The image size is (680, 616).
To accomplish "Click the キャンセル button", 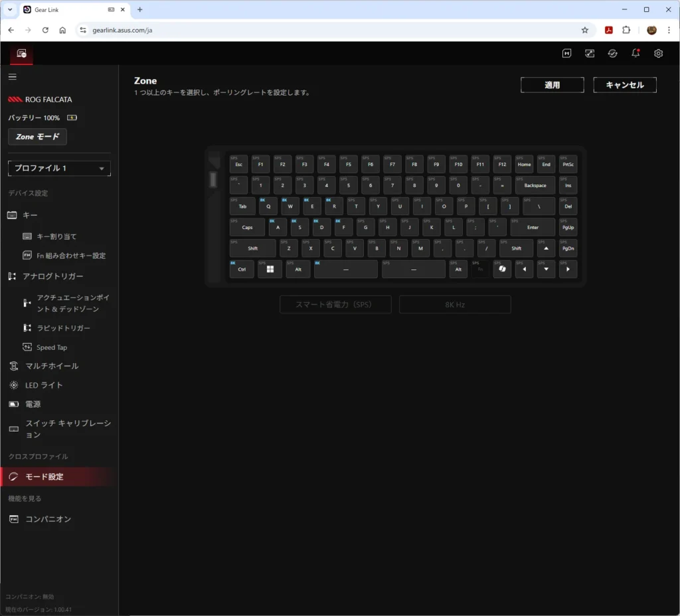I will coord(624,85).
